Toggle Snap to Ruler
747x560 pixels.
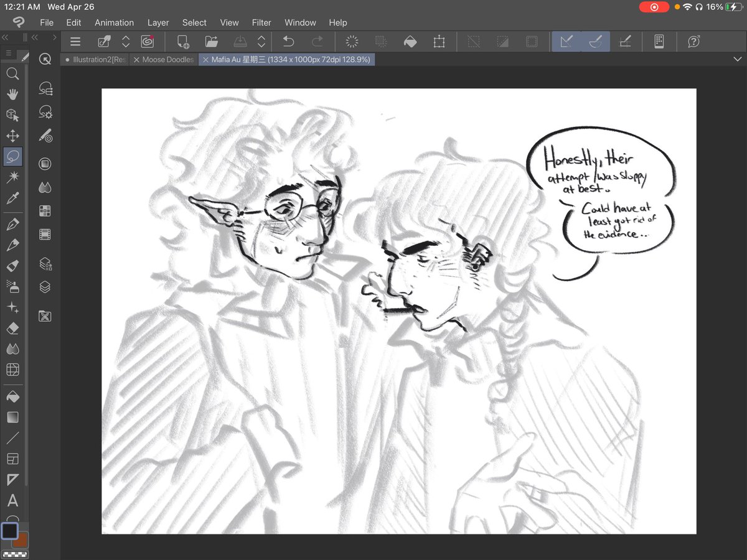(x=566, y=42)
